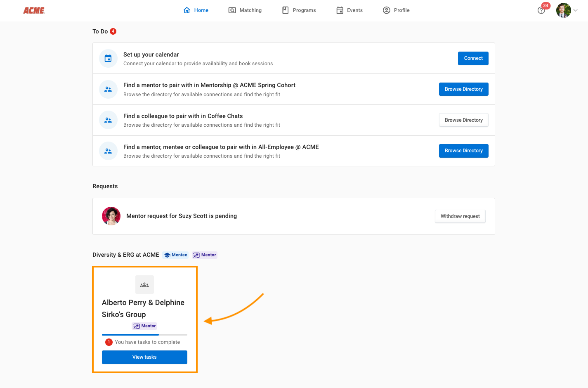This screenshot has width=588, height=388.
Task: Browse Directory for Coffee Chats
Action: [464, 120]
